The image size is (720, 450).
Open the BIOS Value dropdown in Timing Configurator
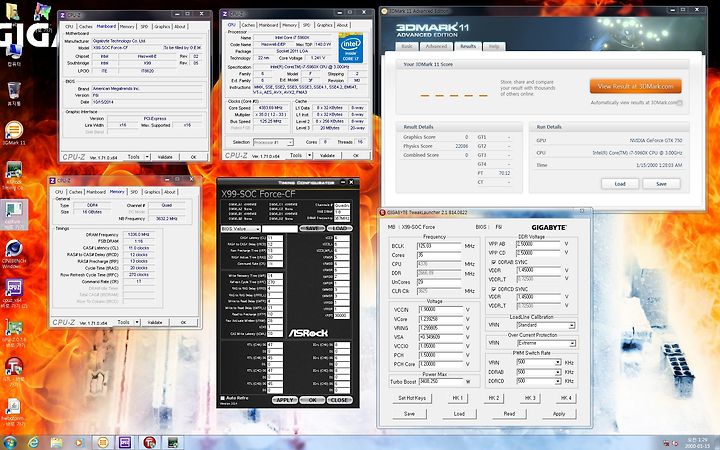pos(241,229)
